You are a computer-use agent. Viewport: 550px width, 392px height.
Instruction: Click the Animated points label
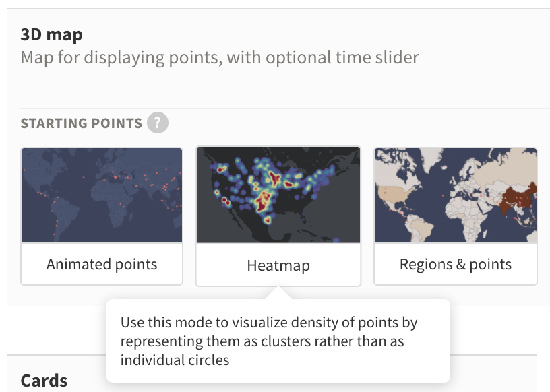click(x=101, y=265)
